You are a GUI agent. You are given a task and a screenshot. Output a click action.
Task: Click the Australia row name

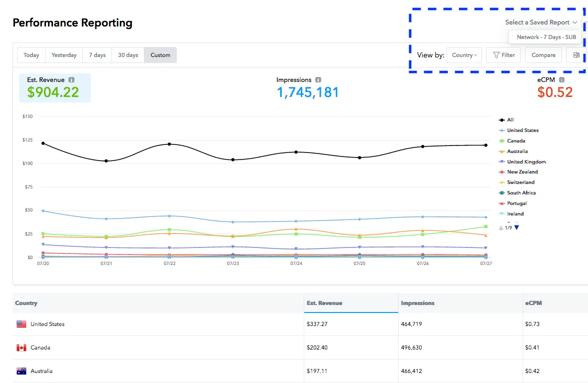41,371
